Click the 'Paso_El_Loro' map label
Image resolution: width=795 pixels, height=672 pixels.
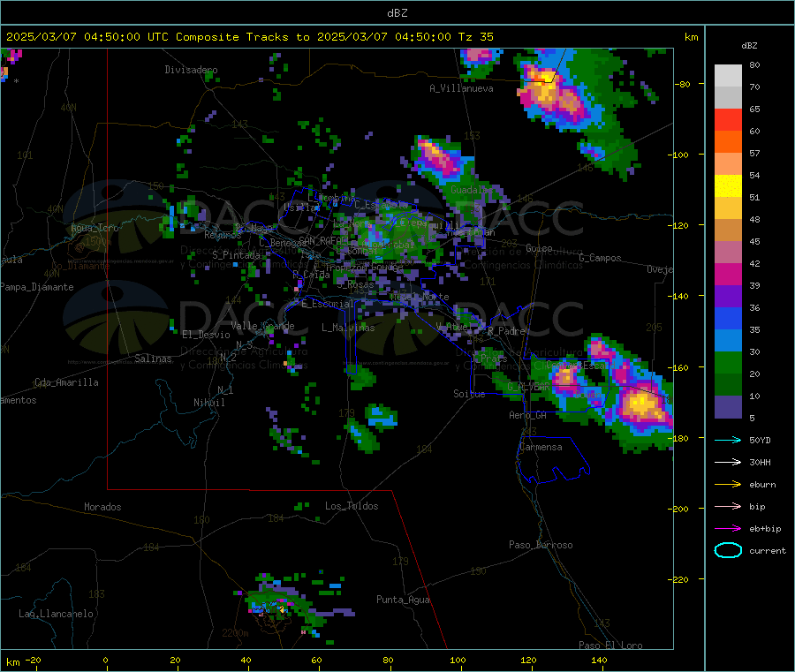(x=610, y=646)
